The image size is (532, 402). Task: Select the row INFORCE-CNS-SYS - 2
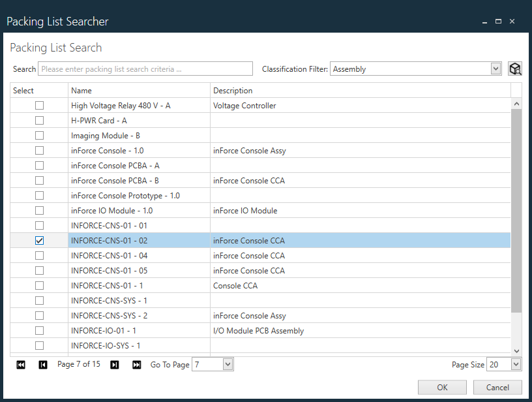click(130, 315)
